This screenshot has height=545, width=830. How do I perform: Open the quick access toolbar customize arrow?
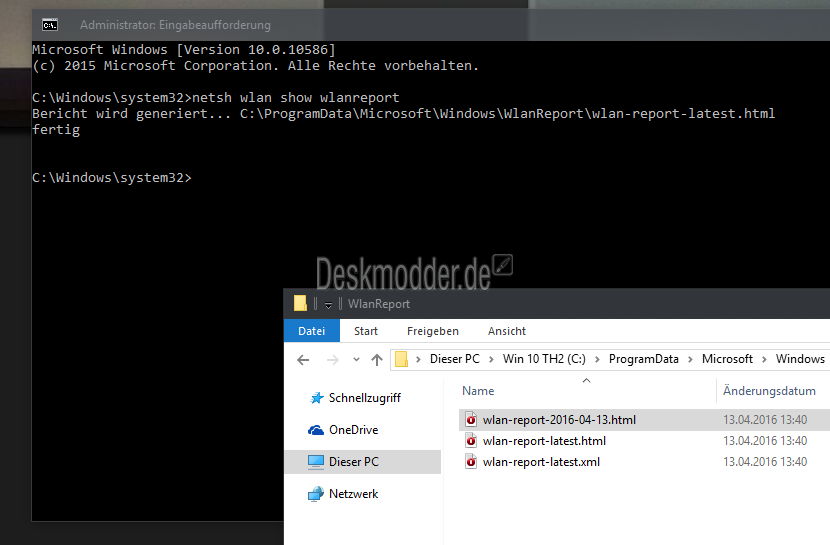coord(328,305)
